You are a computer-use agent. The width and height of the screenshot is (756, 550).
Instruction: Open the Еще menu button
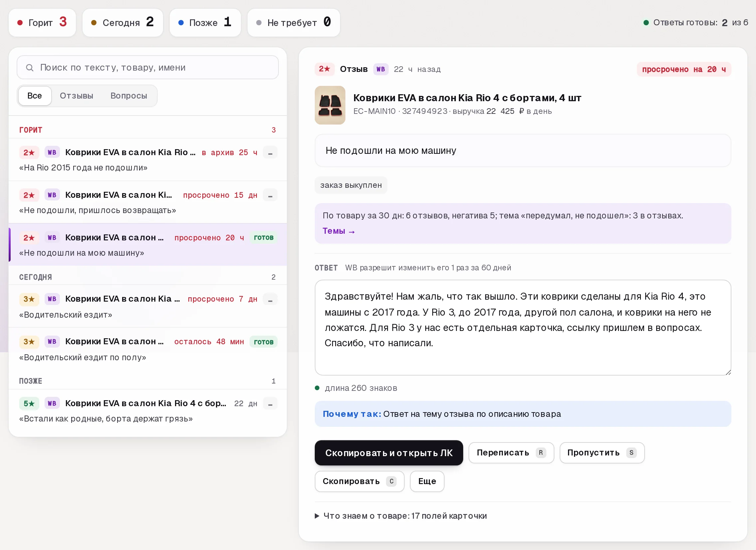tap(427, 481)
